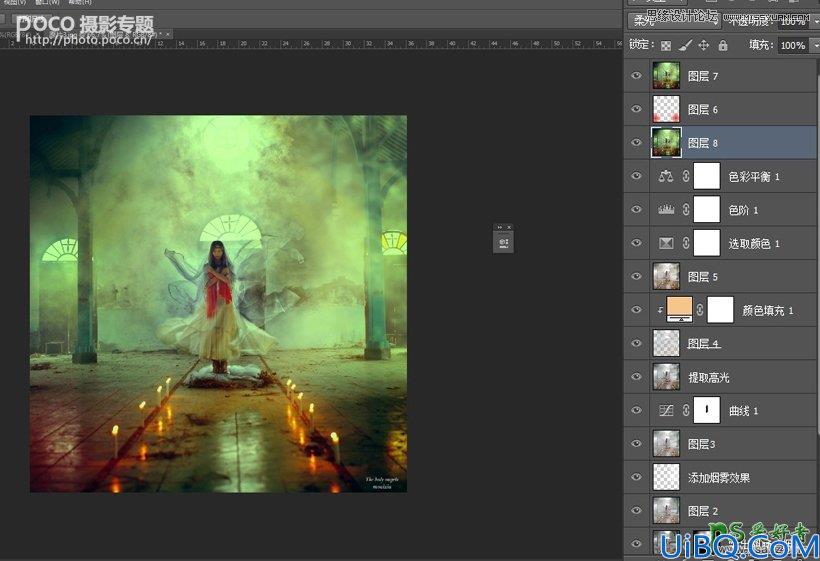Click the 选取颜色 1 adjustment icon

coord(666,243)
